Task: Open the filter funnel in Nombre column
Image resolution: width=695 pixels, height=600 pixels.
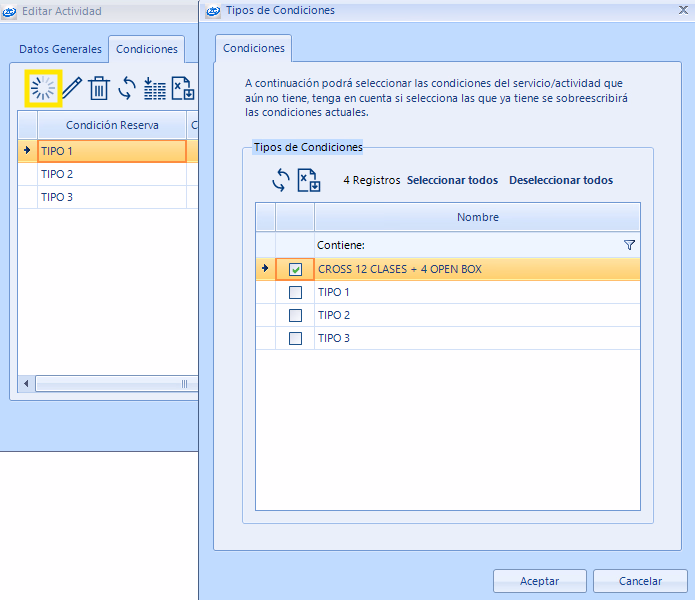Action: coord(629,245)
